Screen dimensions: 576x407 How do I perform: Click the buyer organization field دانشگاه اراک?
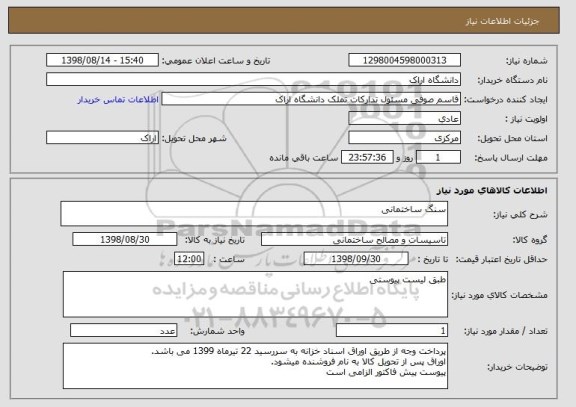(x=253, y=80)
